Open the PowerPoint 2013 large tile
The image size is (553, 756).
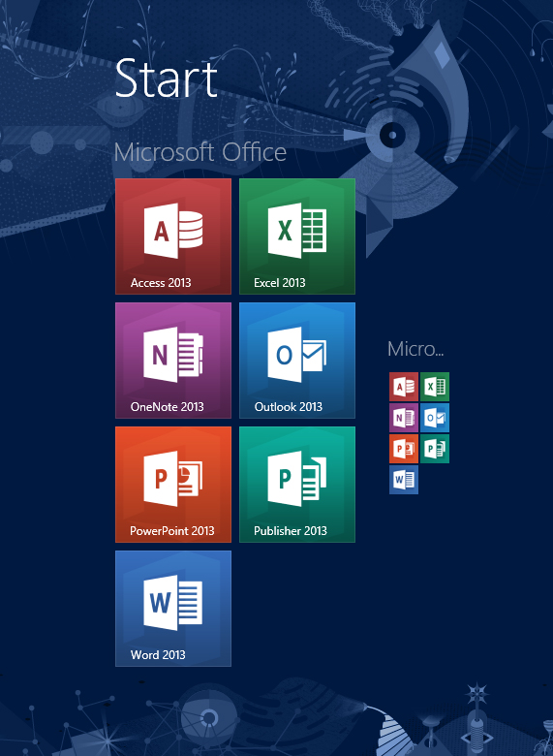[173, 484]
